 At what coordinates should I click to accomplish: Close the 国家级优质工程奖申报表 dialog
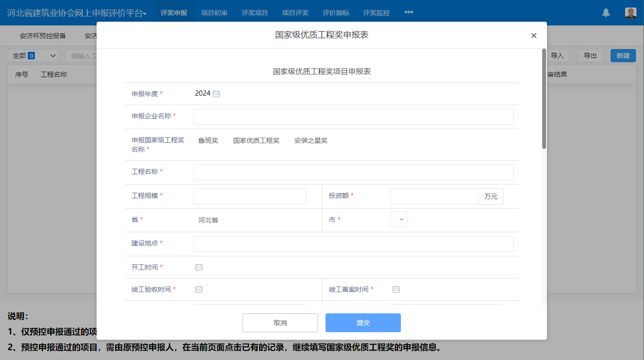[534, 35]
